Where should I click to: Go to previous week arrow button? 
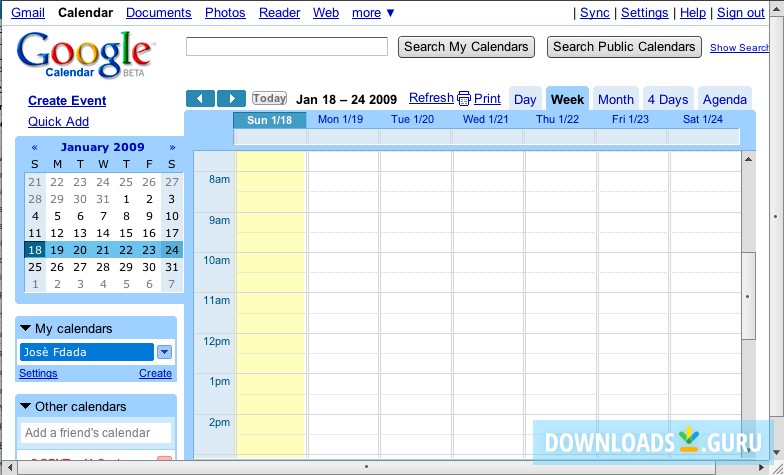pyautogui.click(x=200, y=98)
